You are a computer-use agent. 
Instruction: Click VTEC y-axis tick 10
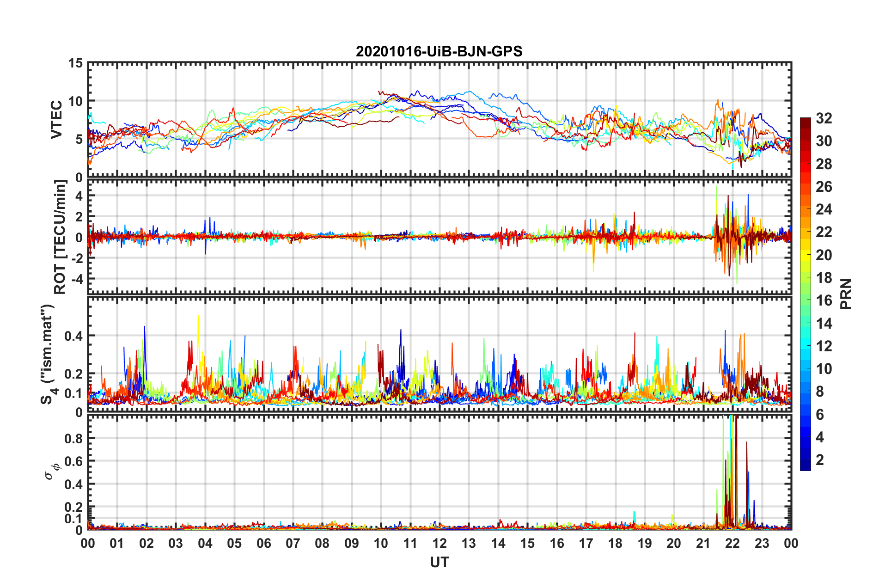(75, 101)
